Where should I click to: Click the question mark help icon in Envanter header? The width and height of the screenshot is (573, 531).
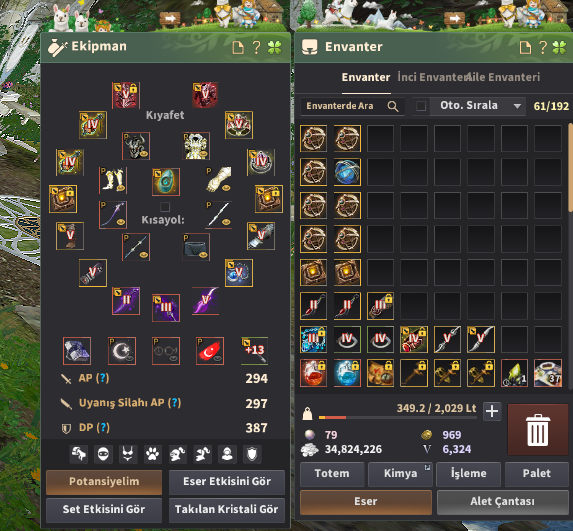pos(543,47)
